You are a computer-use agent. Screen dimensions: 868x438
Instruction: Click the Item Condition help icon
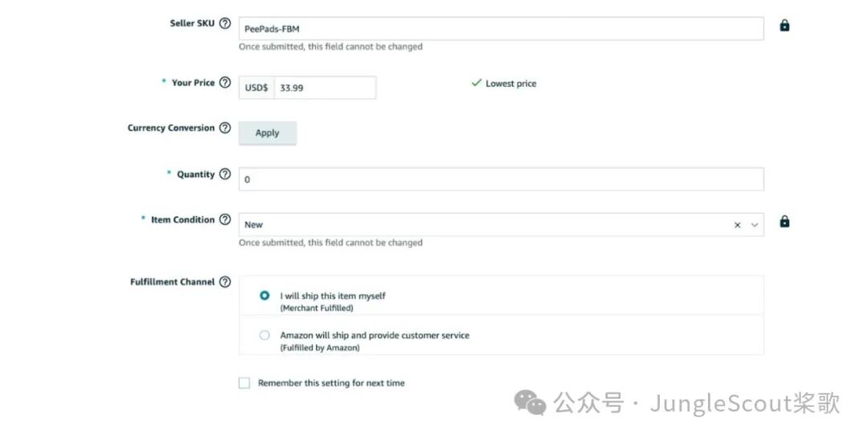225,219
